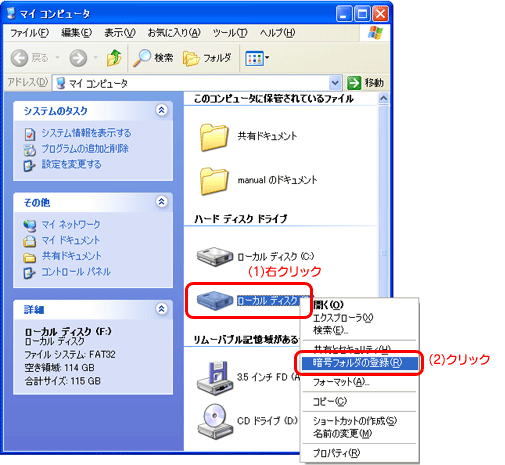This screenshot has height=465, width=505.
Task: Select the Local Disk (C:) drive icon
Action: 215,256
